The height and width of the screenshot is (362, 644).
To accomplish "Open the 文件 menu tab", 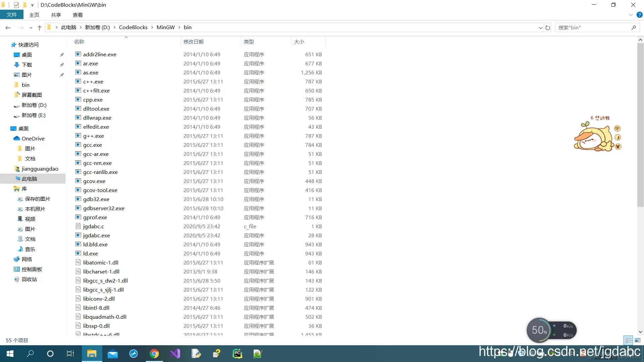I will pos(12,15).
